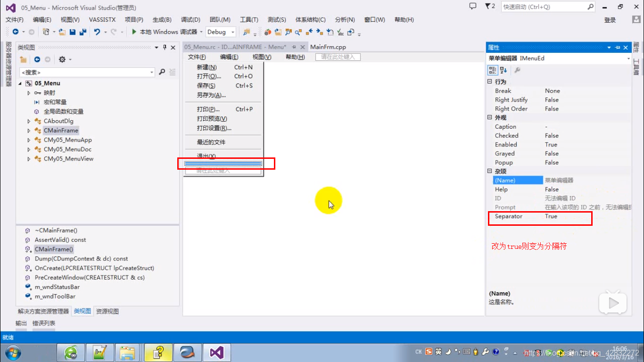Collapse the 05_Menu project node
This screenshot has height=362, width=644.
tap(20, 83)
